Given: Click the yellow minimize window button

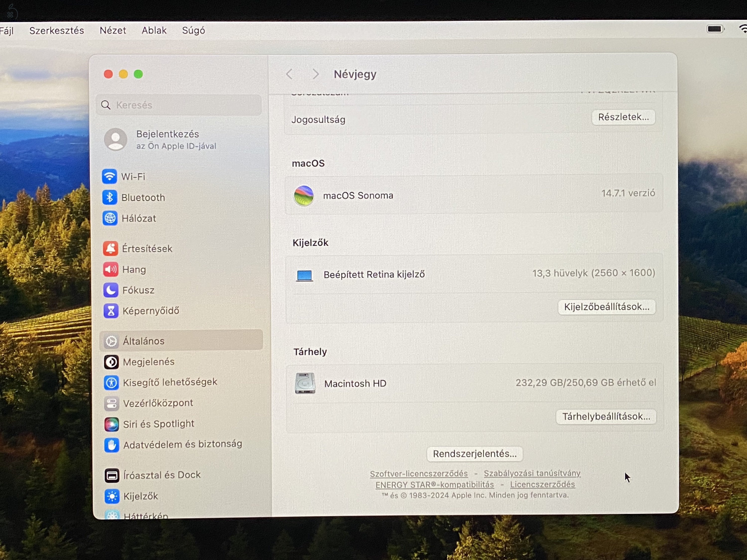Looking at the screenshot, I should coord(123,74).
